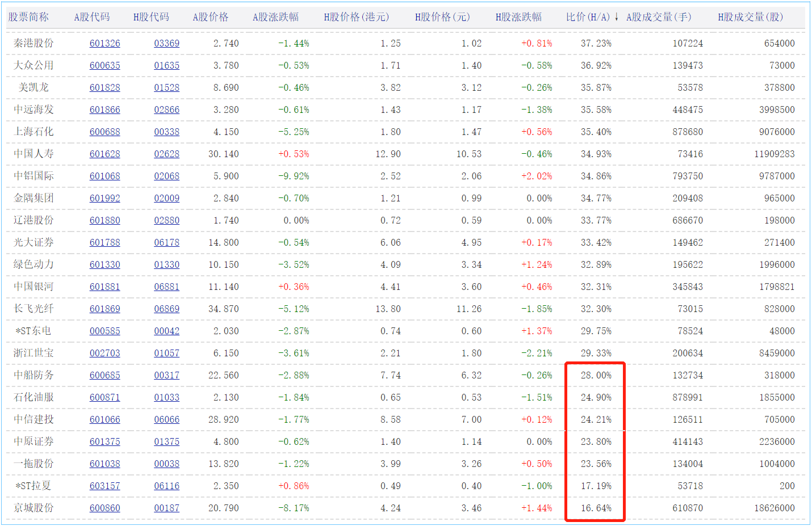Select the stock name 京城股份

[x=34, y=508]
